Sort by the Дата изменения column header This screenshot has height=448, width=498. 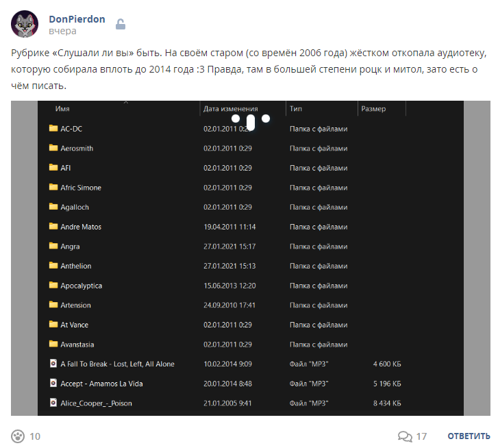pyautogui.click(x=231, y=109)
